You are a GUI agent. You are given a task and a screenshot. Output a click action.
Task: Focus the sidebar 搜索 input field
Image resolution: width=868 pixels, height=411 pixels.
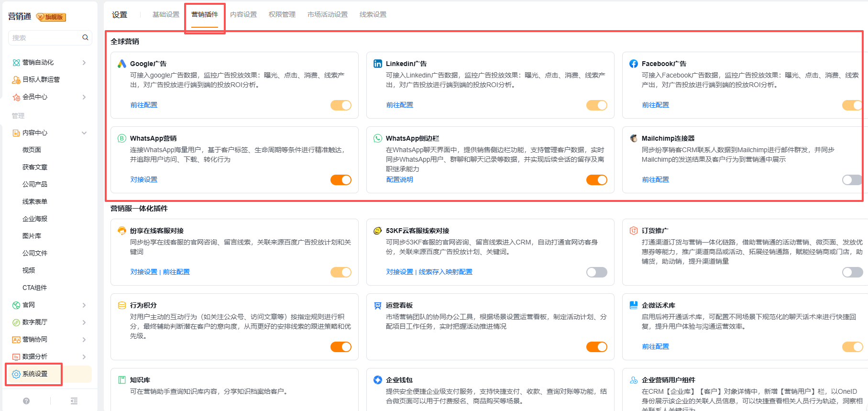pyautogui.click(x=50, y=38)
